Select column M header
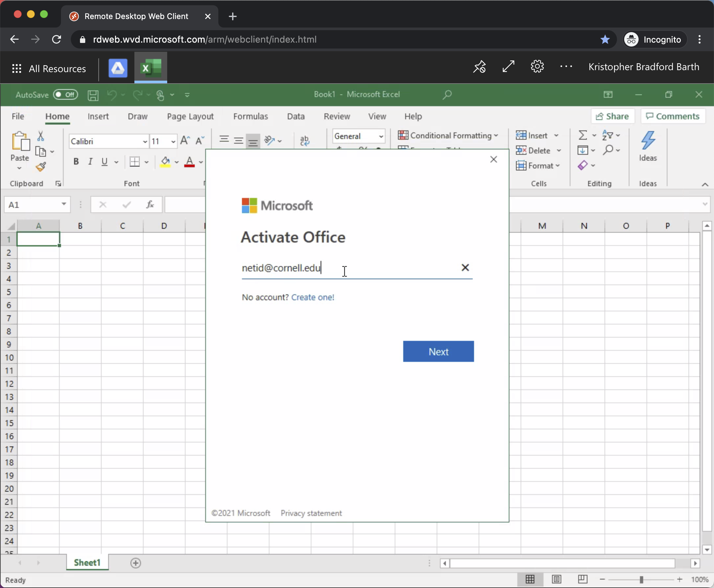Viewport: 714px width, 588px height. (542, 226)
